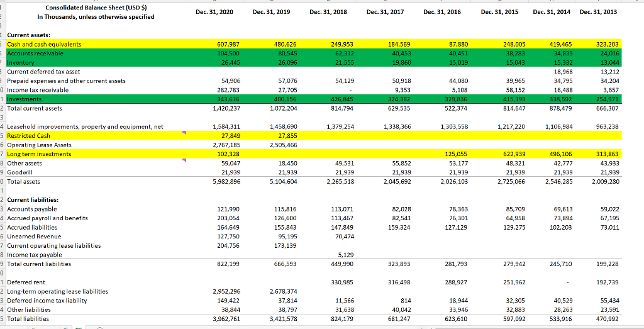Select the 'Other liabilities' row label

[x=29, y=309]
